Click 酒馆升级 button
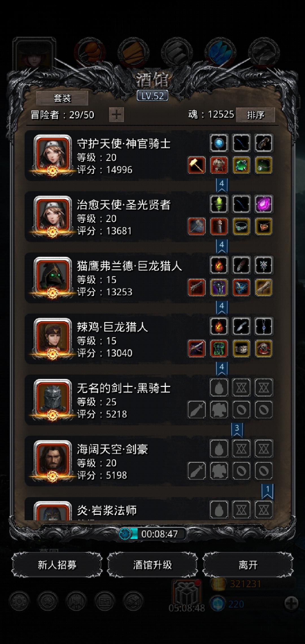 pos(152,565)
